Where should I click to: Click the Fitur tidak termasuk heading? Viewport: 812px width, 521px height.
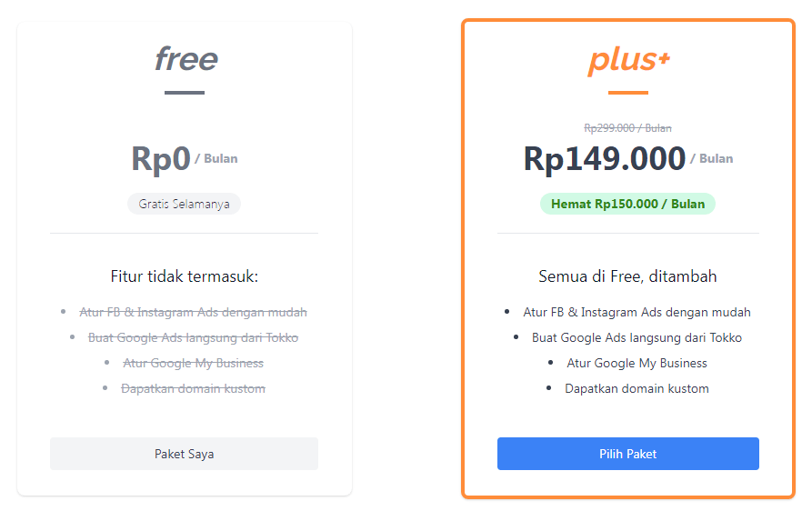184,276
